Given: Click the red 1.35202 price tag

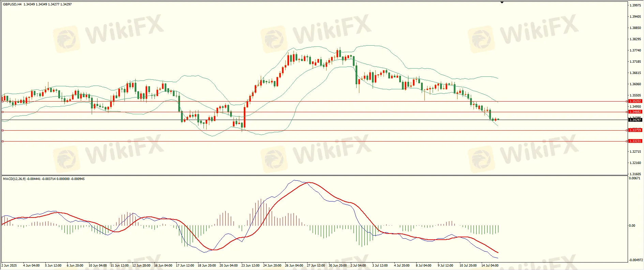Looking at the screenshot, I should coord(635,101).
